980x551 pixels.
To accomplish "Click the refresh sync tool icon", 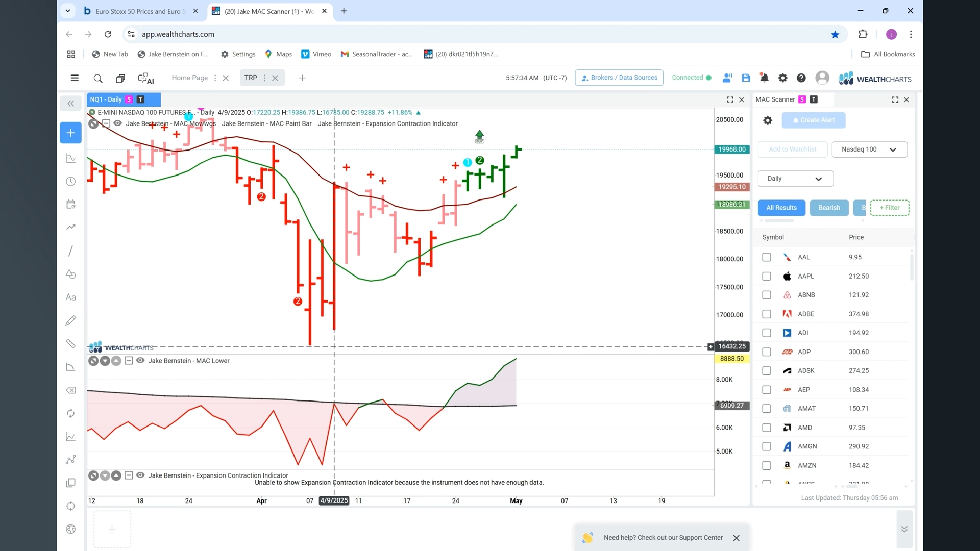I will tap(70, 413).
